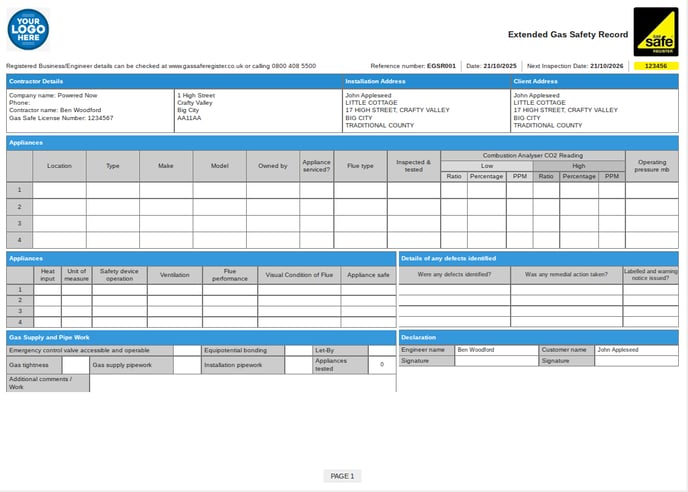This screenshot has height=492, width=688.
Task: Click the Next Inspection Date value
Action: pos(609,66)
